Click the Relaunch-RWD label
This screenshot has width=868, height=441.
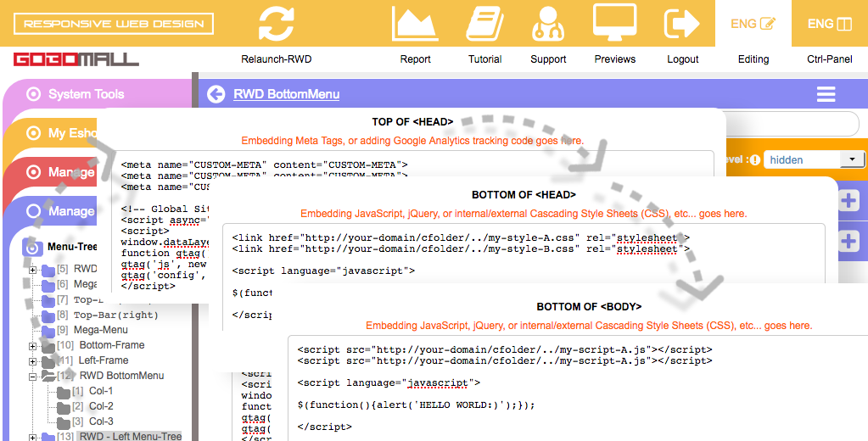coord(277,59)
